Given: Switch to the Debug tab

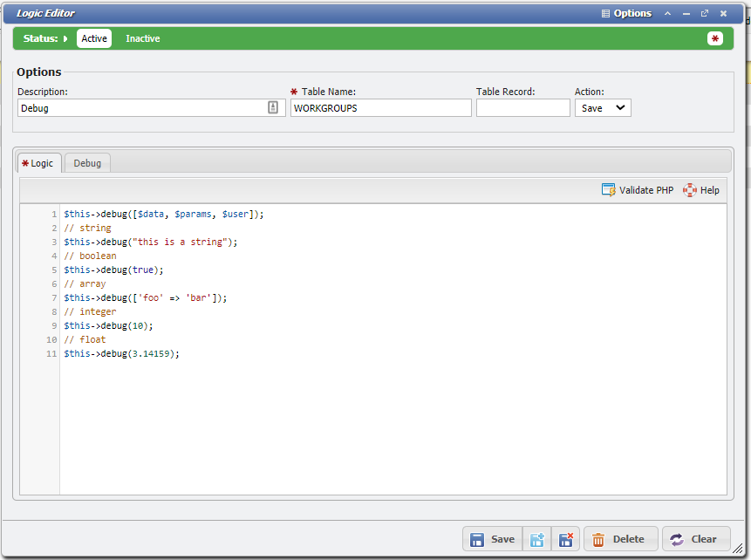Looking at the screenshot, I should click(87, 163).
